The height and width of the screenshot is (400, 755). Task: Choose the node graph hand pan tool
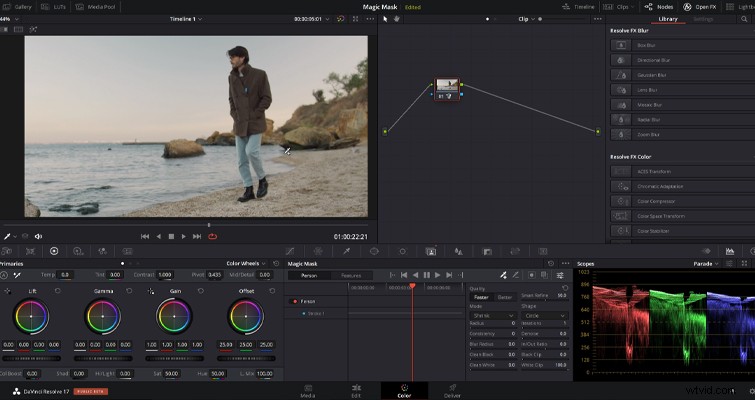[397, 19]
